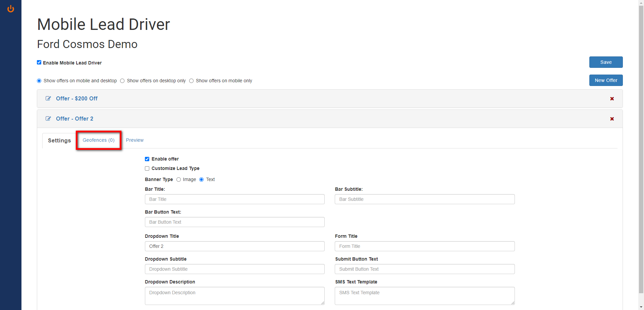Open the Preview tab
Image resolution: width=644 pixels, height=310 pixels.
(135, 140)
